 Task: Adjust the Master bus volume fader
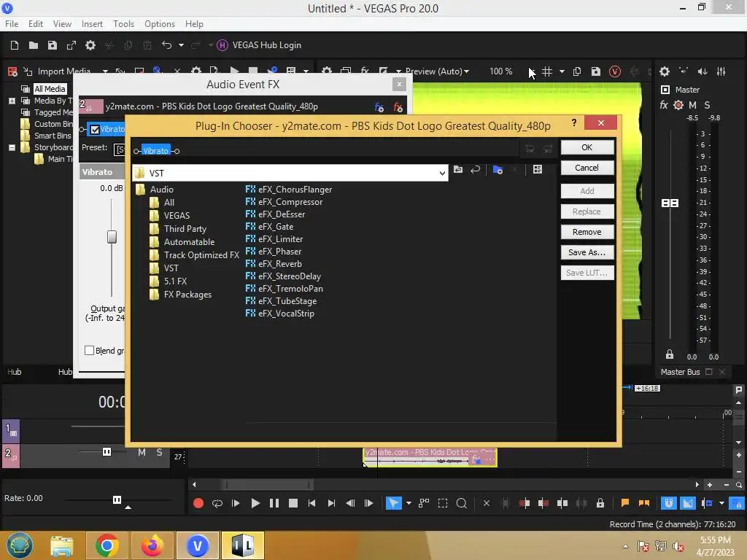670,203
